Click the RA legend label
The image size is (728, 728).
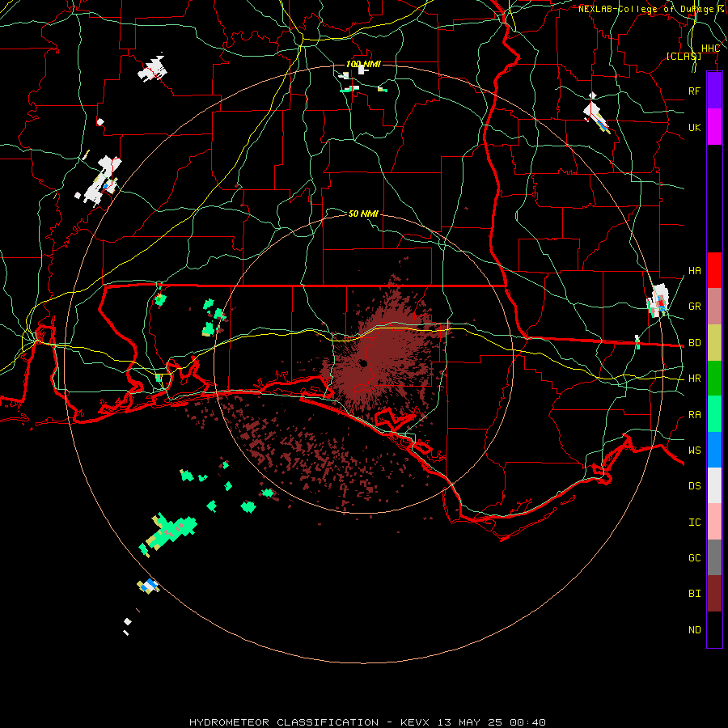[694, 415]
